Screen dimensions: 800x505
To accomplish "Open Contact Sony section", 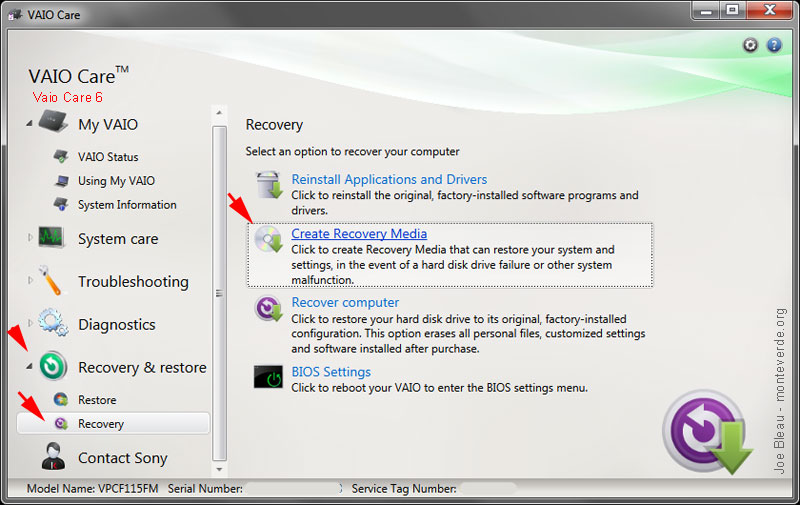I will [122, 458].
